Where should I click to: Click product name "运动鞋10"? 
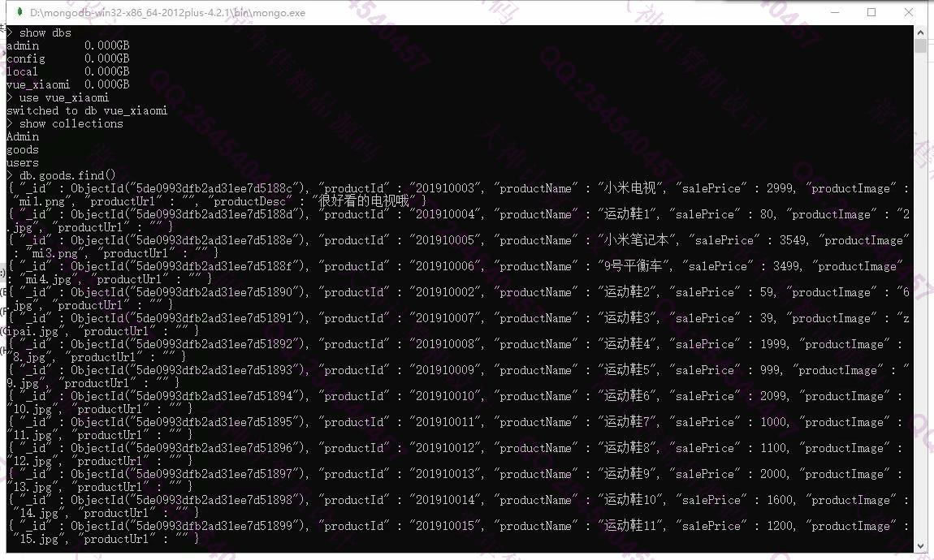(631, 501)
